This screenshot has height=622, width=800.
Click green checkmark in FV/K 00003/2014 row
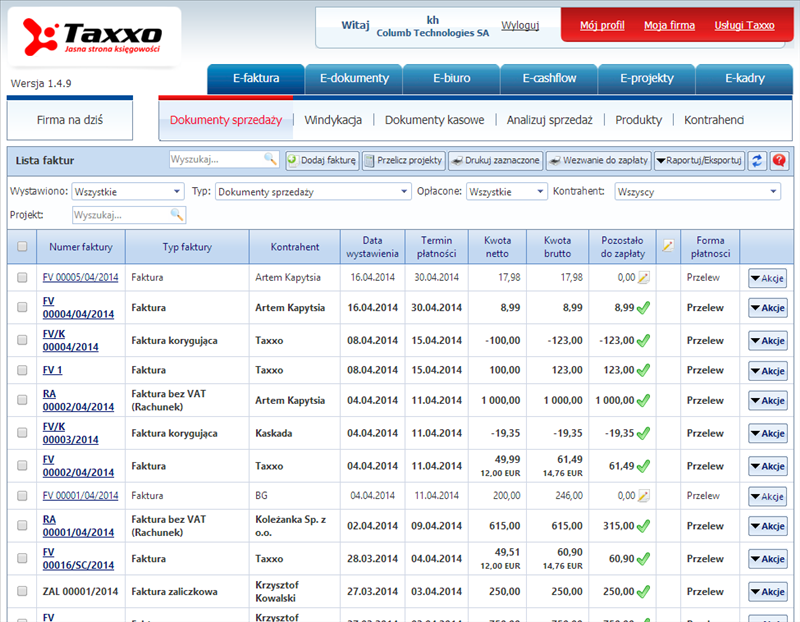pyautogui.click(x=643, y=433)
